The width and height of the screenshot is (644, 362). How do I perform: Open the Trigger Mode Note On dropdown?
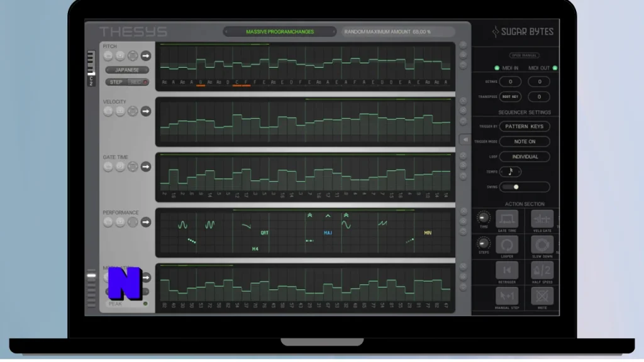pyautogui.click(x=525, y=141)
